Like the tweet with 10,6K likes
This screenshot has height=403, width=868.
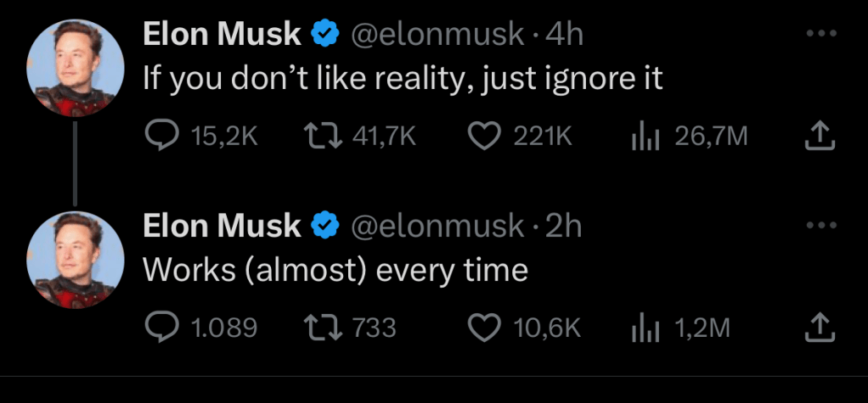pyautogui.click(x=484, y=327)
